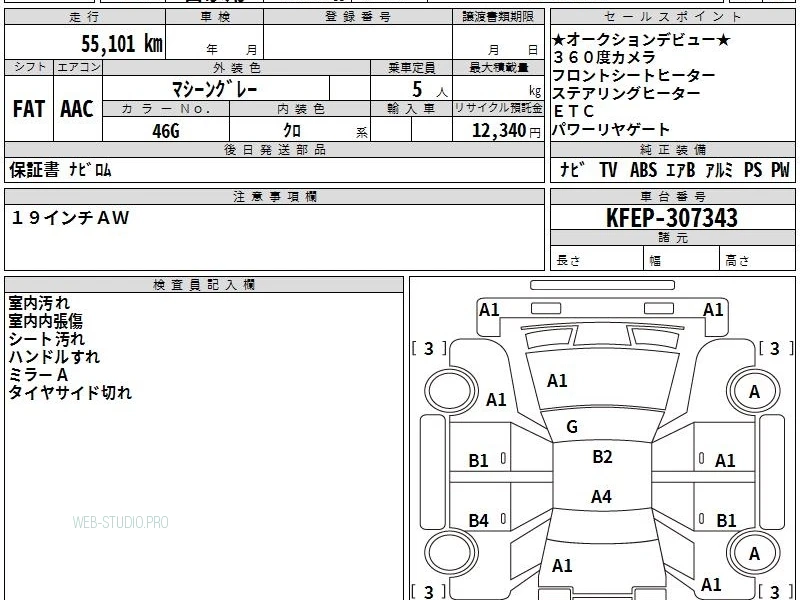Image resolution: width=800 pixels, height=600 pixels.
Task: Click the 注意事項欄 header
Action: (274, 197)
